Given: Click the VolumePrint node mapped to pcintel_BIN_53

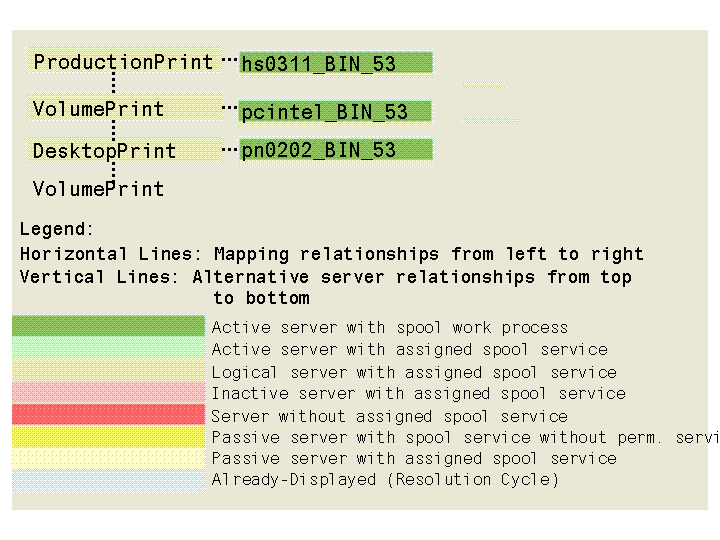Looking at the screenshot, I should [98, 109].
